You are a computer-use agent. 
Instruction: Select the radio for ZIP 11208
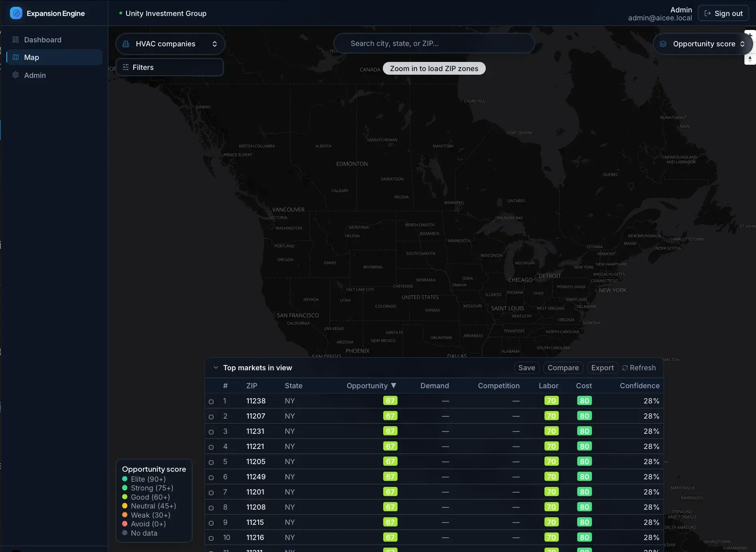point(211,508)
